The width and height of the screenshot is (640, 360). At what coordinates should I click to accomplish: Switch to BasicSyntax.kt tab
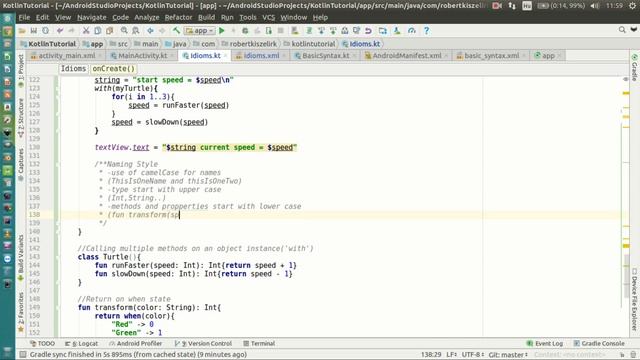(x=325, y=56)
